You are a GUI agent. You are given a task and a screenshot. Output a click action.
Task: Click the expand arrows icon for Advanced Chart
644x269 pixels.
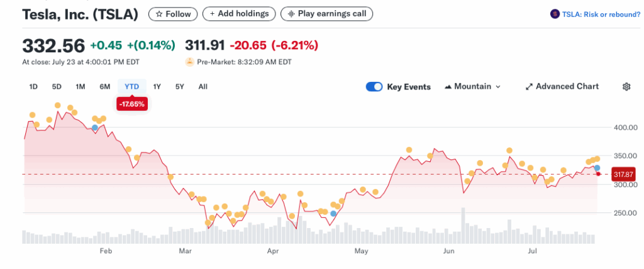[529, 87]
